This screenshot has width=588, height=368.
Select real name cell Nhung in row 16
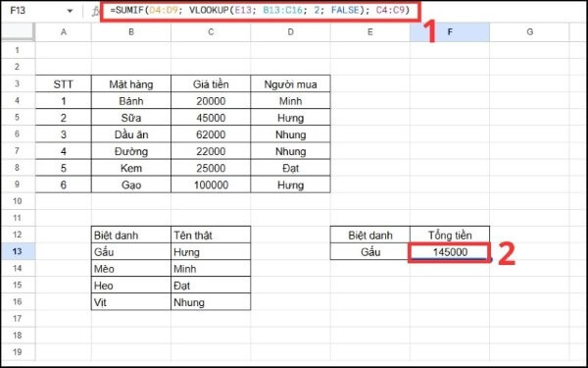(211, 302)
